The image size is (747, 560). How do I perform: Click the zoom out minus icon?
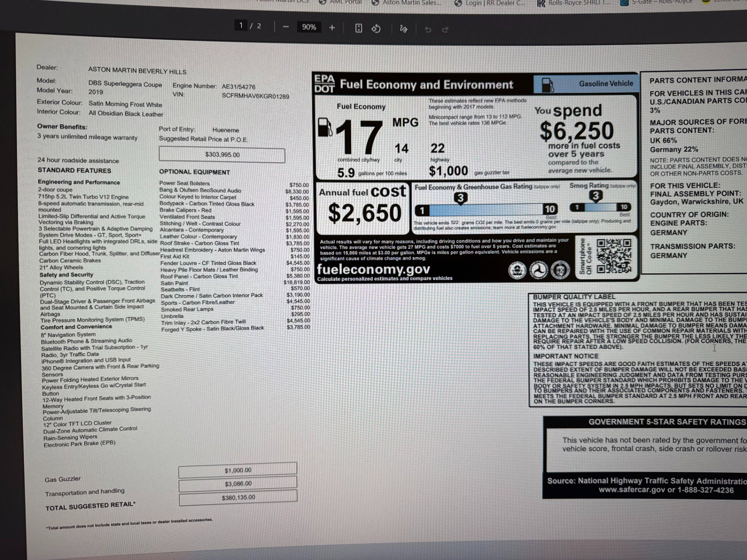click(x=286, y=27)
